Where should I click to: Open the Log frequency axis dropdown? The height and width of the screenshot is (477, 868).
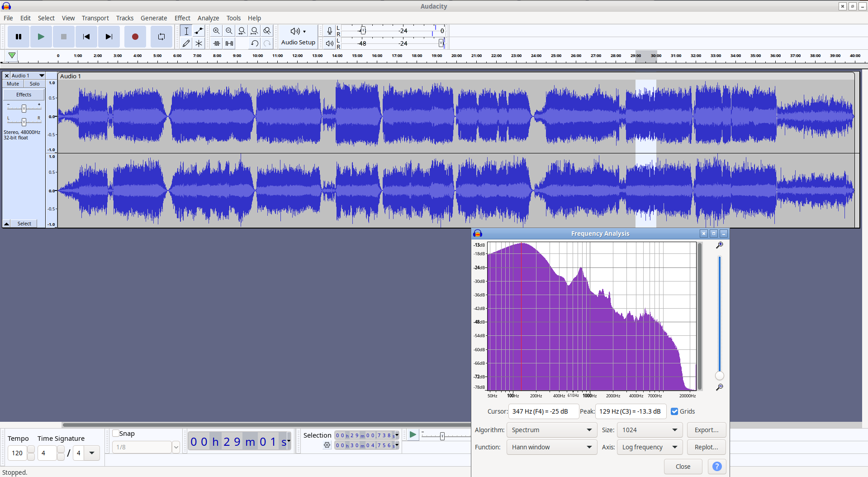(650, 447)
